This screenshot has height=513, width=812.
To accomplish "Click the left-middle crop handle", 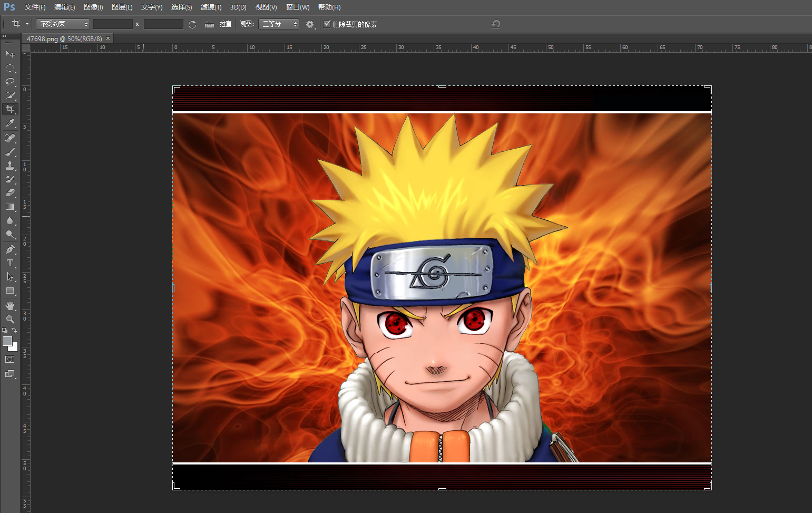I will click(173, 288).
